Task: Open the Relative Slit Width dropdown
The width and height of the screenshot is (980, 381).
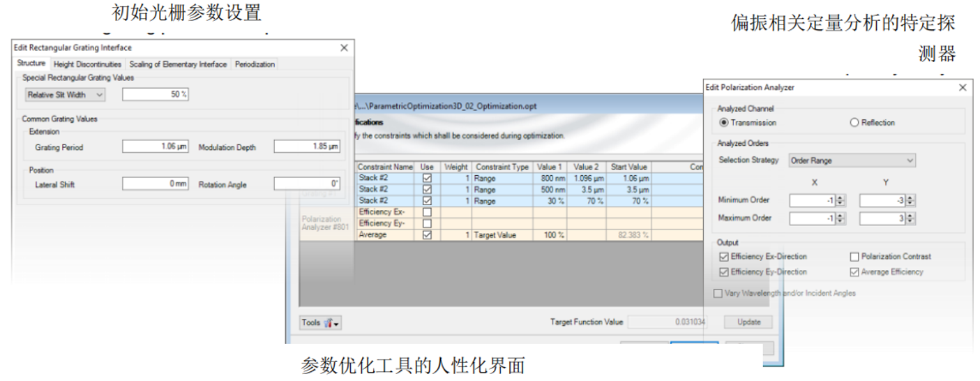Action: pos(65,94)
